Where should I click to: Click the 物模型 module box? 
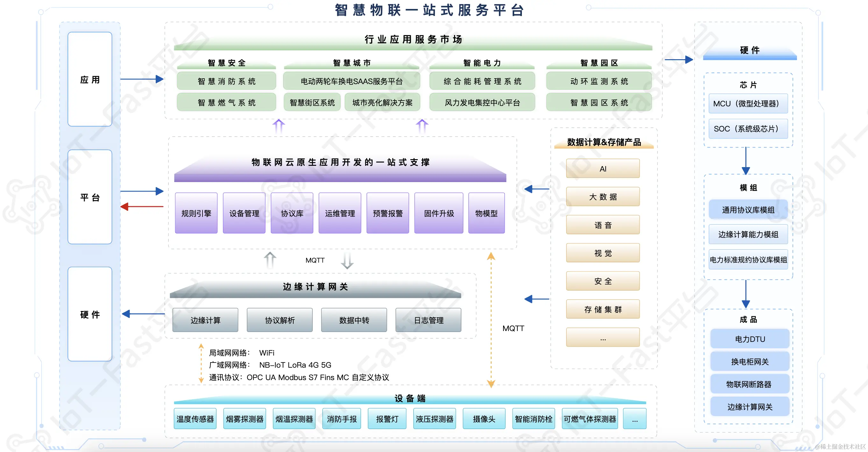click(486, 213)
